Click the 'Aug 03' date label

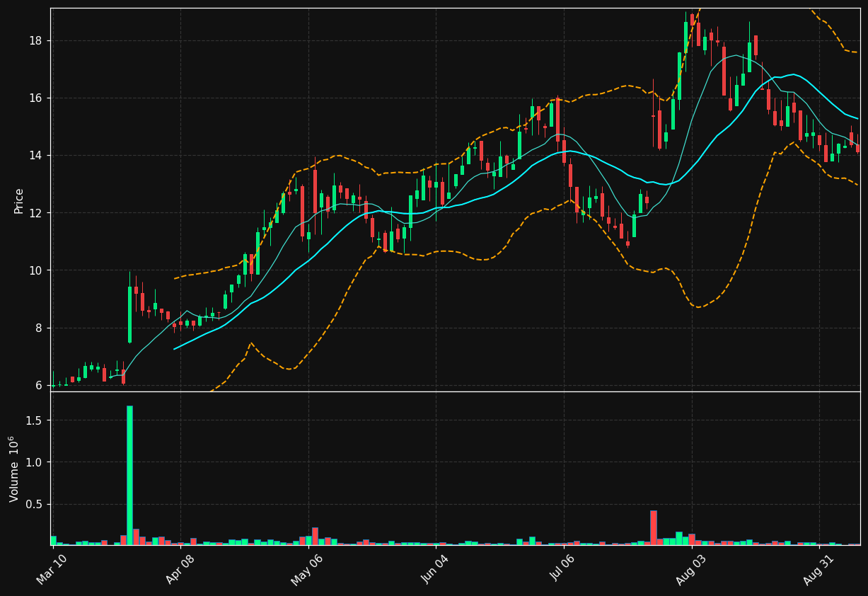click(x=690, y=569)
